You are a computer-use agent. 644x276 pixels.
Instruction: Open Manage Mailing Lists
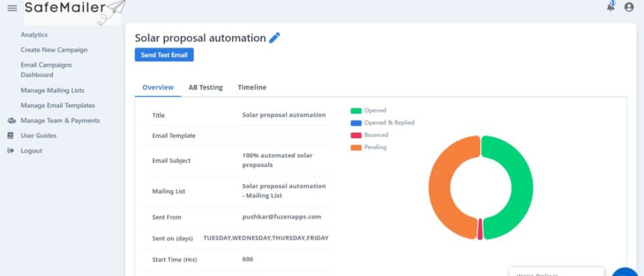[52, 91]
